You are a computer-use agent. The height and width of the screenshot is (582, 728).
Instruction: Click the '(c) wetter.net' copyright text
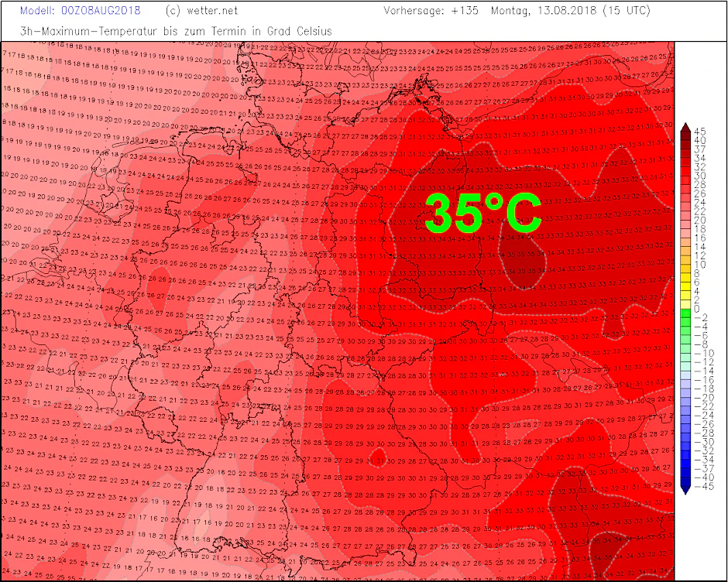[x=201, y=11]
